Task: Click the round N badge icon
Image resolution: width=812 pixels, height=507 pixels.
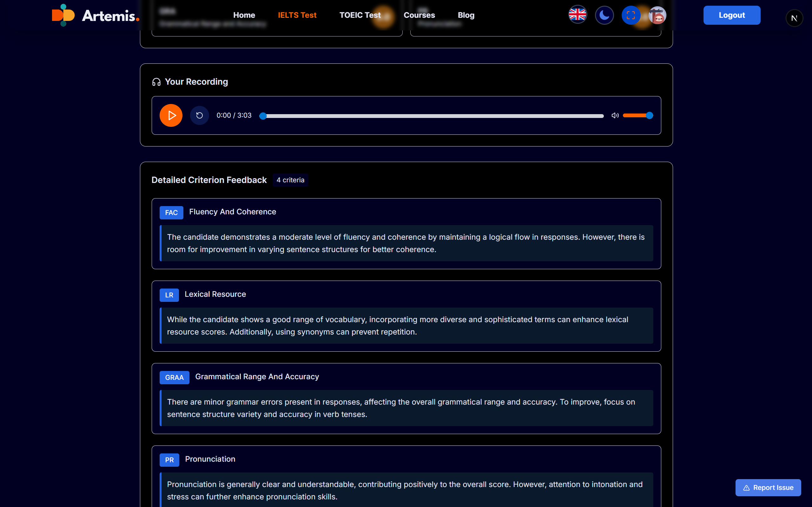Action: [794, 18]
